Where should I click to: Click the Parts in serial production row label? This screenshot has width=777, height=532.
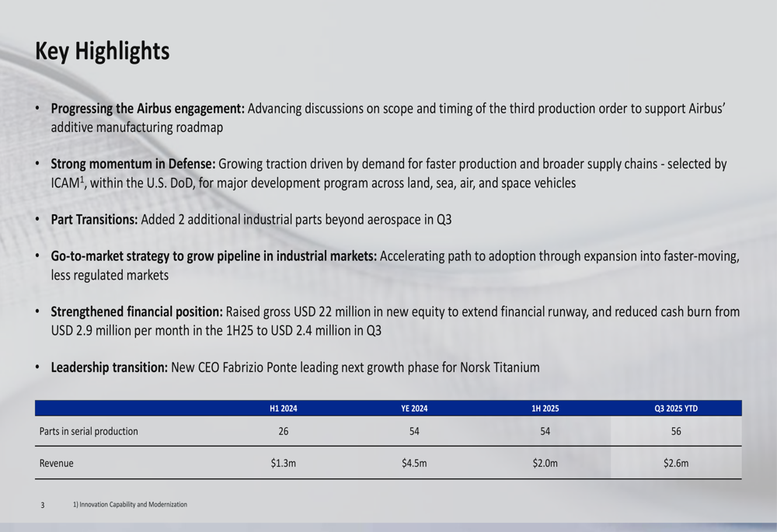(x=89, y=432)
